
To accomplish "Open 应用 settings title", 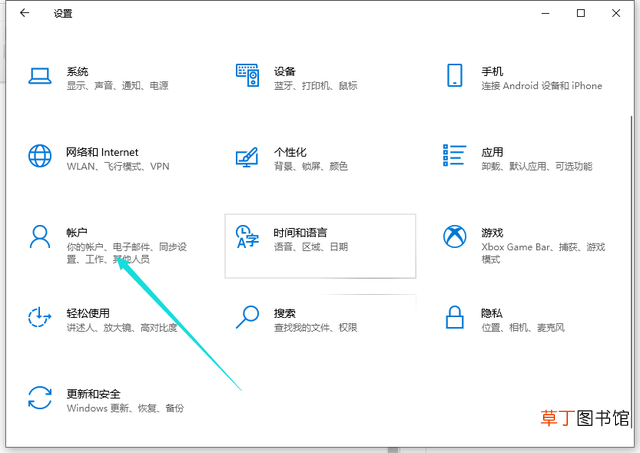I will coord(492,152).
